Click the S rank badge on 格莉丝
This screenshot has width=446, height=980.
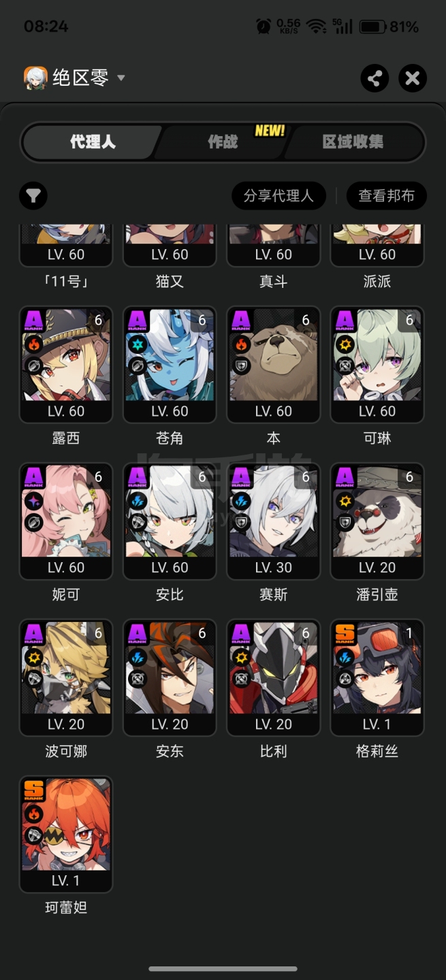[345, 634]
